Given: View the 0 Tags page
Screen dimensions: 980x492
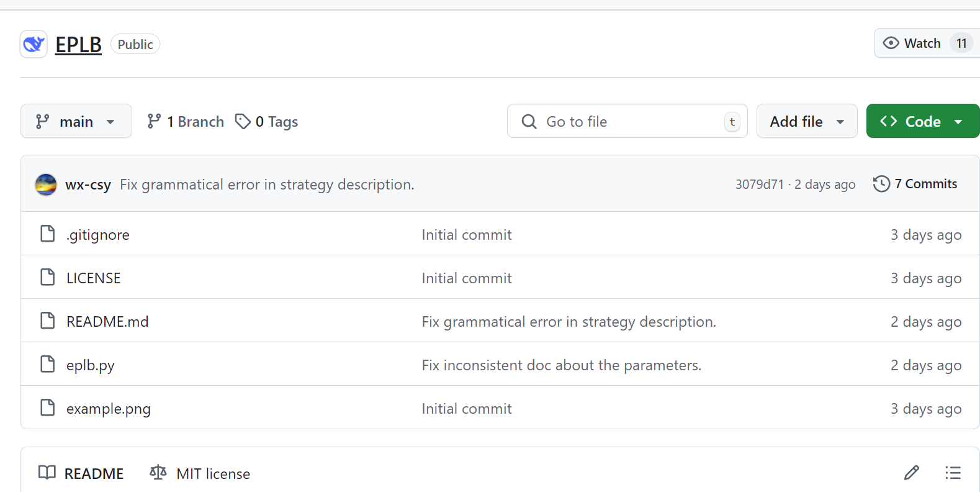Looking at the screenshot, I should [266, 122].
